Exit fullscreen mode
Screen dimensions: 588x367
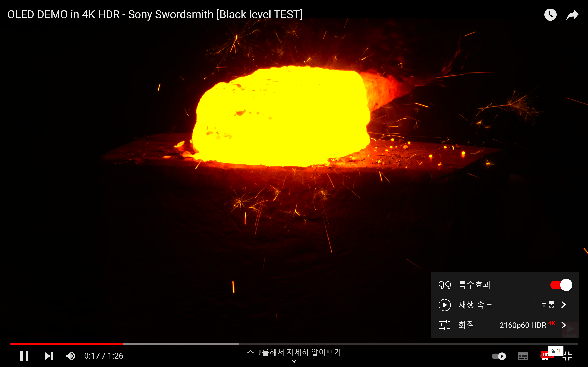click(x=567, y=356)
